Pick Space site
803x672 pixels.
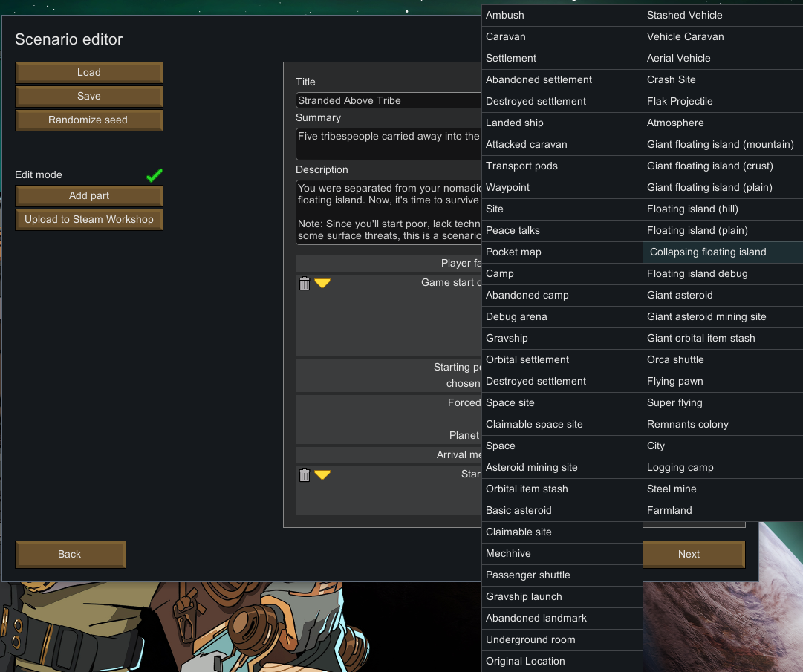pyautogui.click(x=562, y=402)
